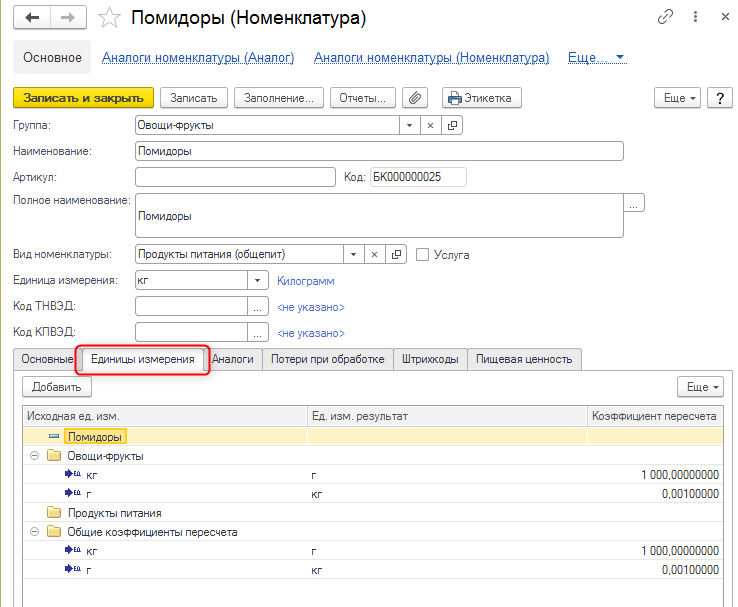Switch to the Штрихкоды tab
The width and height of the screenshot is (738, 607).
[x=430, y=359]
